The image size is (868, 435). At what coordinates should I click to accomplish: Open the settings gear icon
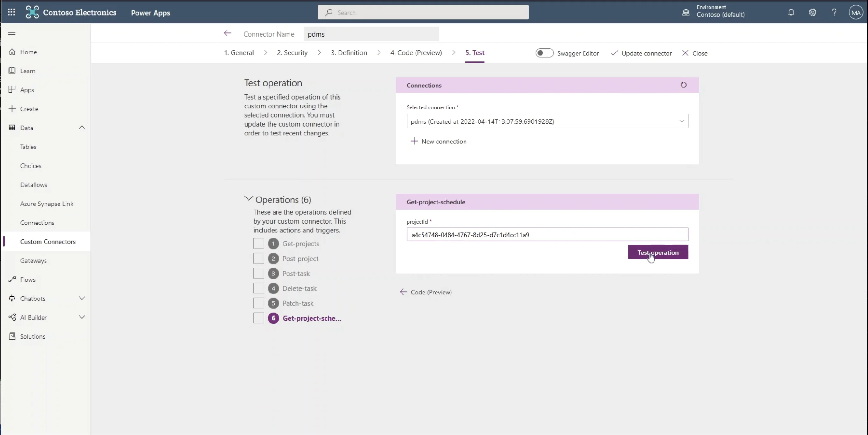(x=812, y=12)
